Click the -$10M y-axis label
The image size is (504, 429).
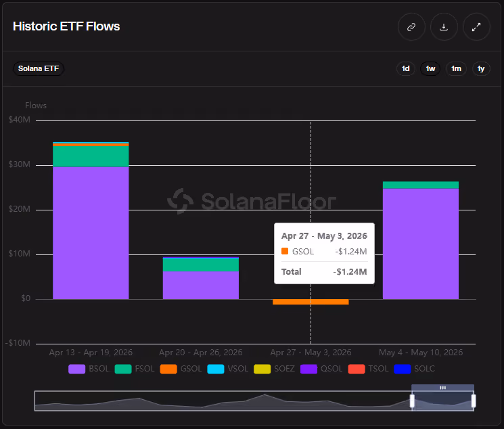(18, 343)
